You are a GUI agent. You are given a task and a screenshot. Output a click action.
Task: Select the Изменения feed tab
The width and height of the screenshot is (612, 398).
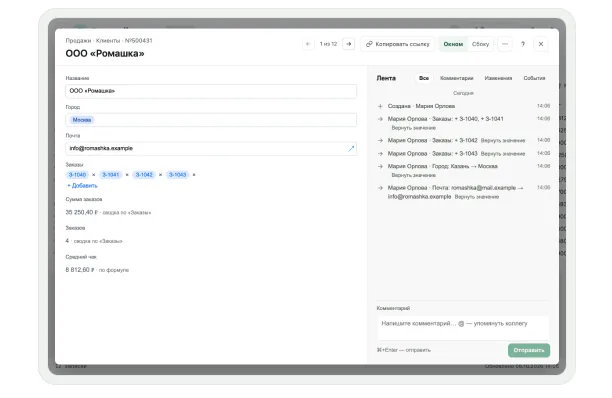click(x=498, y=78)
